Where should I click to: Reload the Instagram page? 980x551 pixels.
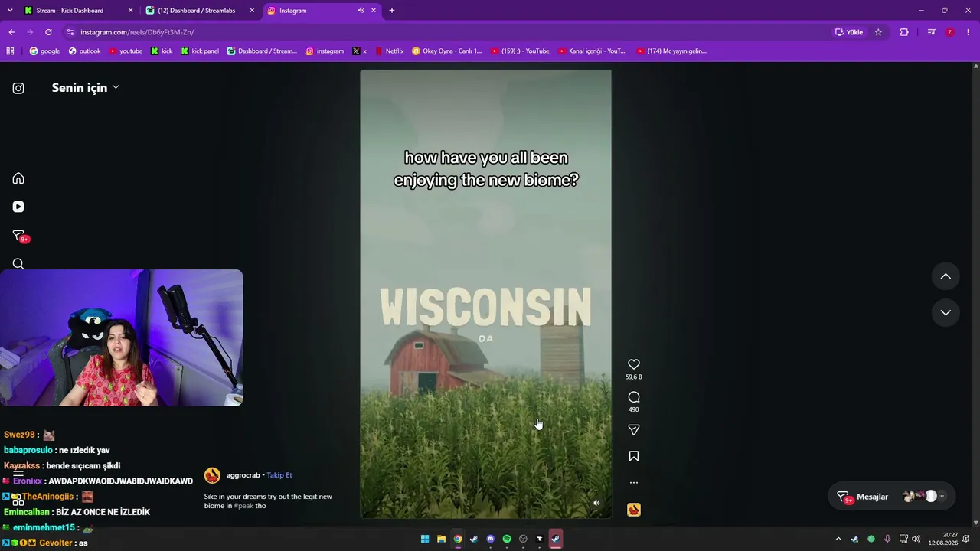[x=48, y=32]
